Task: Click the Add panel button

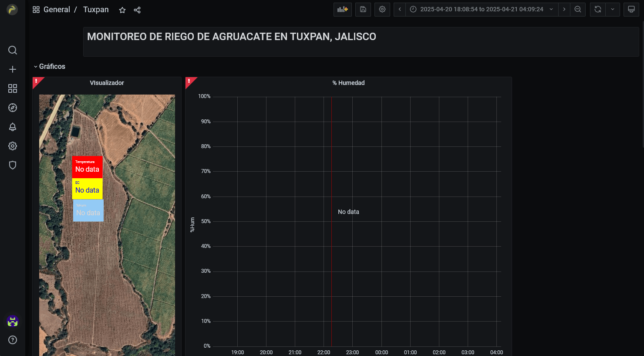Action: (x=343, y=9)
